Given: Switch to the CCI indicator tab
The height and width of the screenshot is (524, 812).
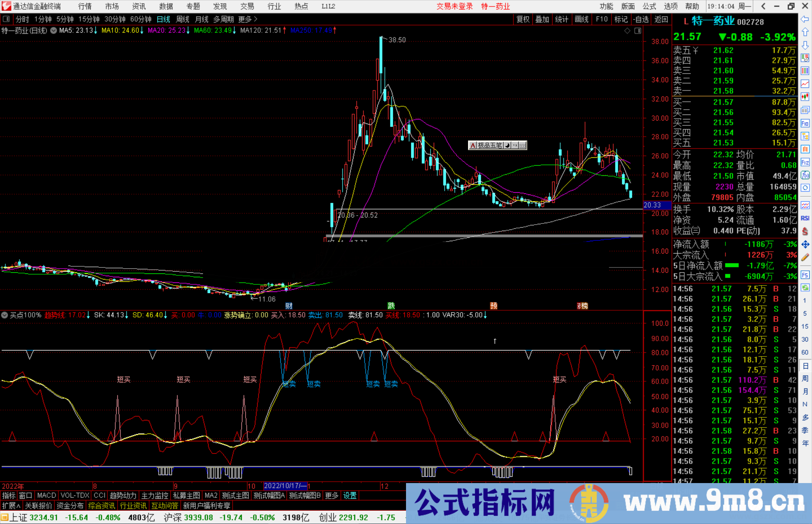Looking at the screenshot, I should [x=100, y=495].
